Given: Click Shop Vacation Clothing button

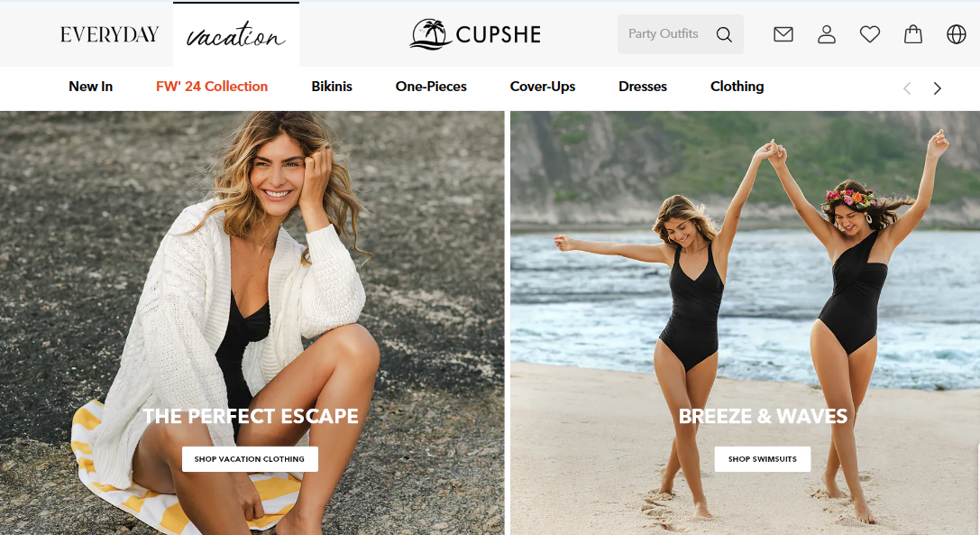Looking at the screenshot, I should tap(250, 458).
